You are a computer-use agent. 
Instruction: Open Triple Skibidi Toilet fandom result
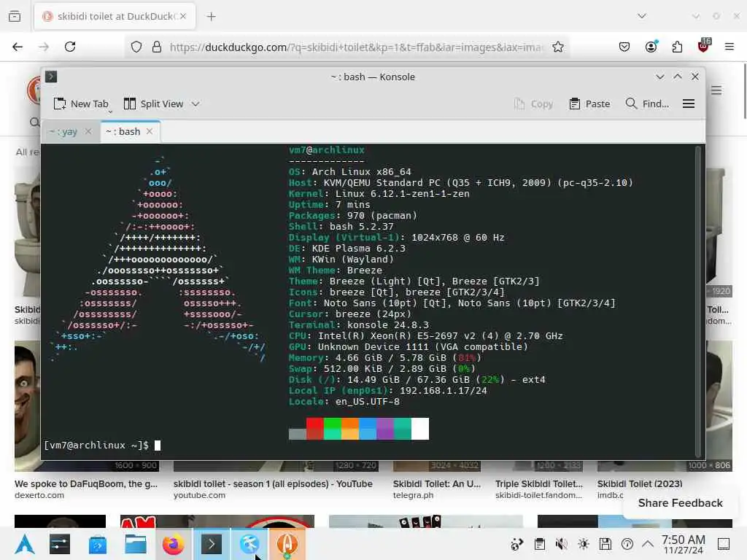click(539, 484)
